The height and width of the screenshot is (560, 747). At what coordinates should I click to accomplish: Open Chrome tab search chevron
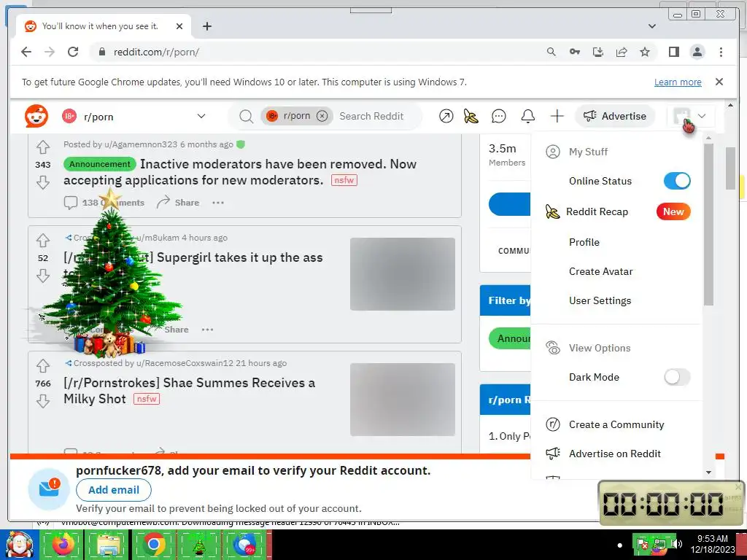click(651, 26)
